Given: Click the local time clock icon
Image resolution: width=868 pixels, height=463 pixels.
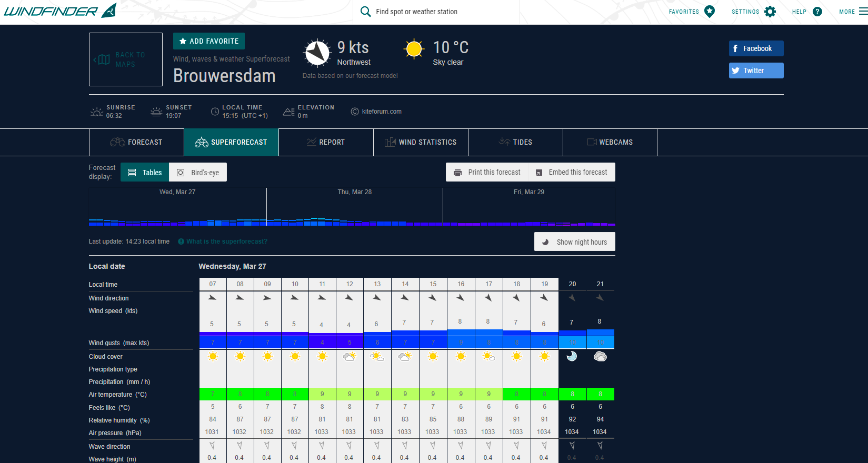Looking at the screenshot, I should pyautogui.click(x=215, y=112).
